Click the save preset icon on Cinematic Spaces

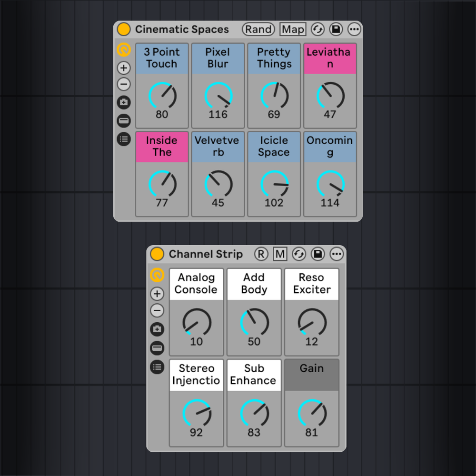click(x=337, y=29)
